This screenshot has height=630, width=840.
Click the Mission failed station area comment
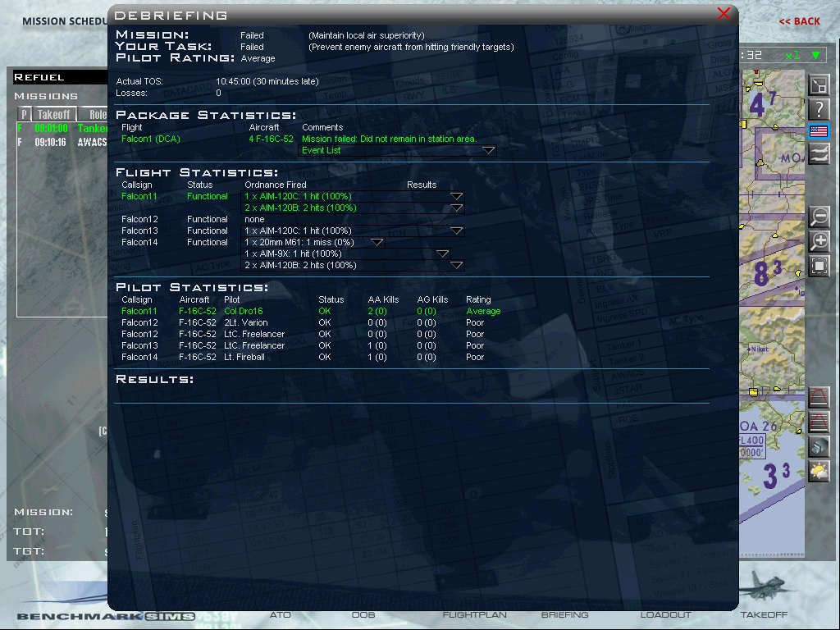point(389,139)
